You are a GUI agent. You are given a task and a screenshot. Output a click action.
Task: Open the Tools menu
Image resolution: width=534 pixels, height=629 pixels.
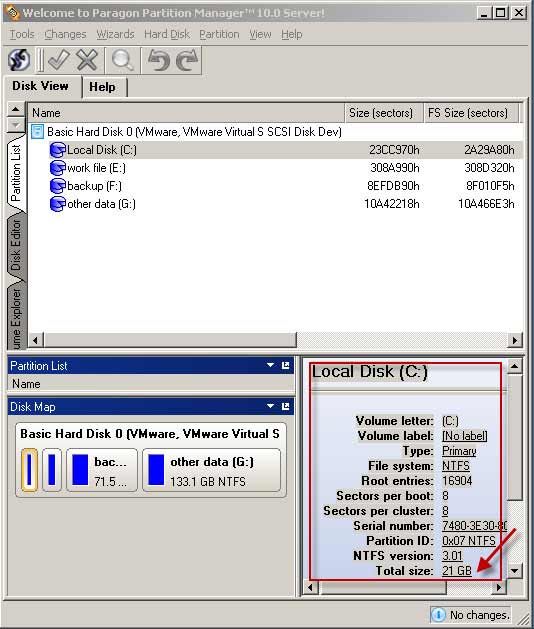[22, 34]
